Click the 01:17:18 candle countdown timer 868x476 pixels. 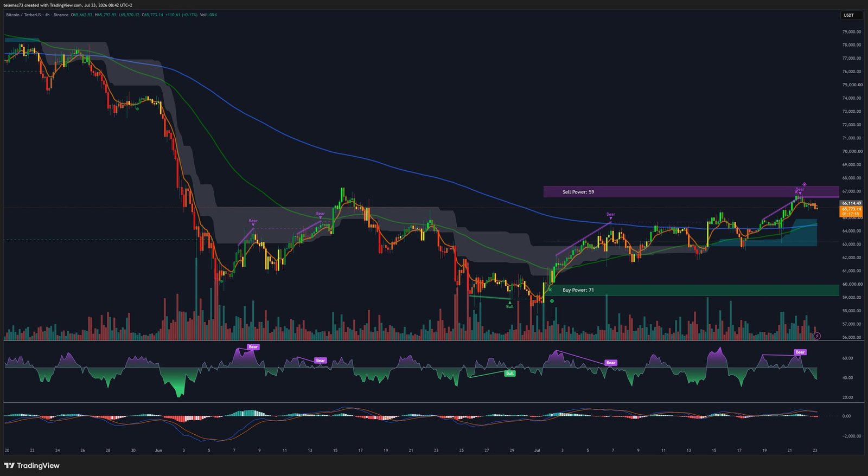coord(851,214)
